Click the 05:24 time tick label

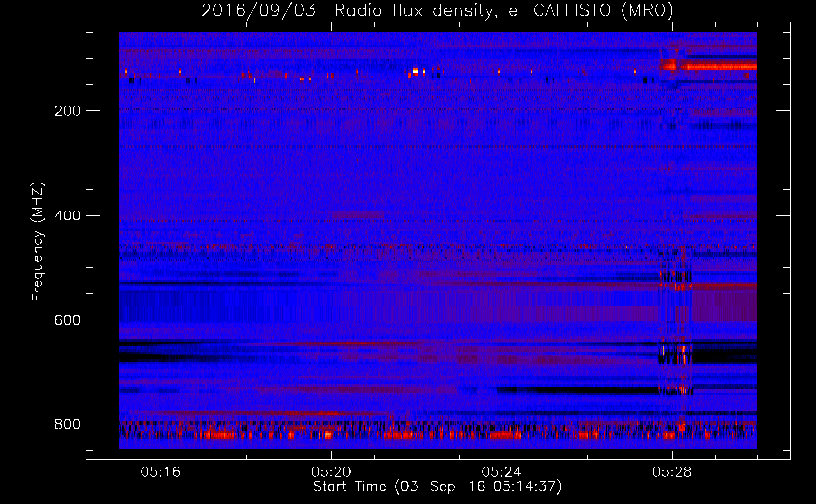[x=502, y=472]
